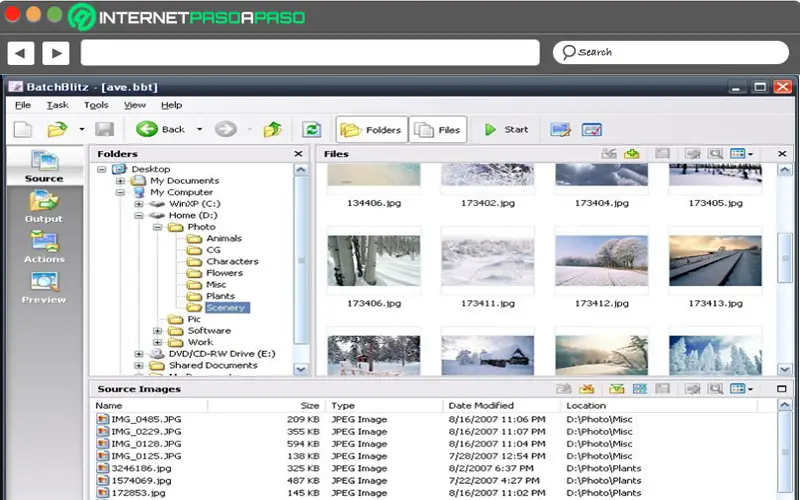Screen dimensions: 800x500
Task: Switch to the Actions panel
Action: point(43,246)
